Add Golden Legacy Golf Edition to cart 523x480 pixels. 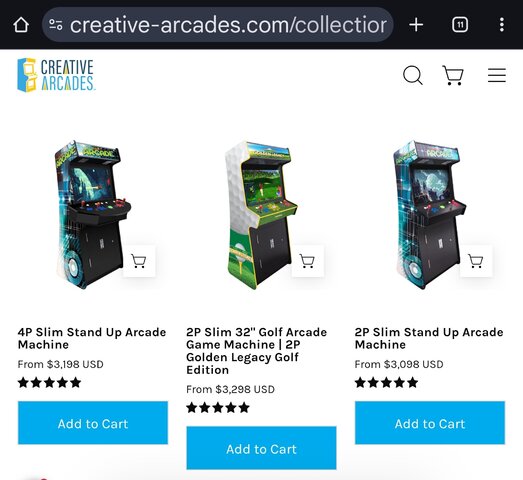tap(261, 448)
